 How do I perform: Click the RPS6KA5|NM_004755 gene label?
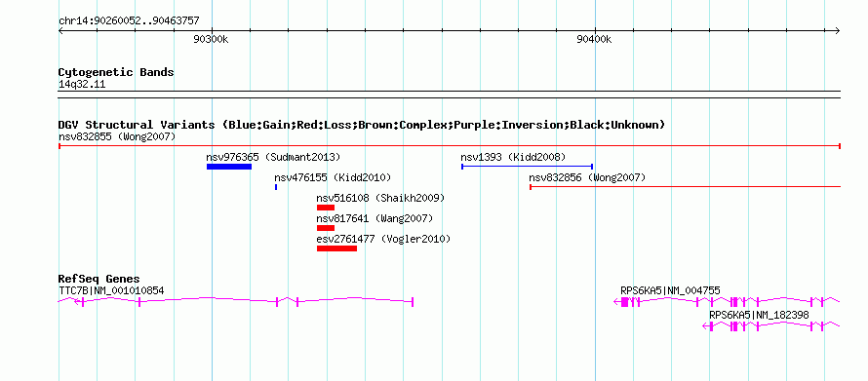670,290
